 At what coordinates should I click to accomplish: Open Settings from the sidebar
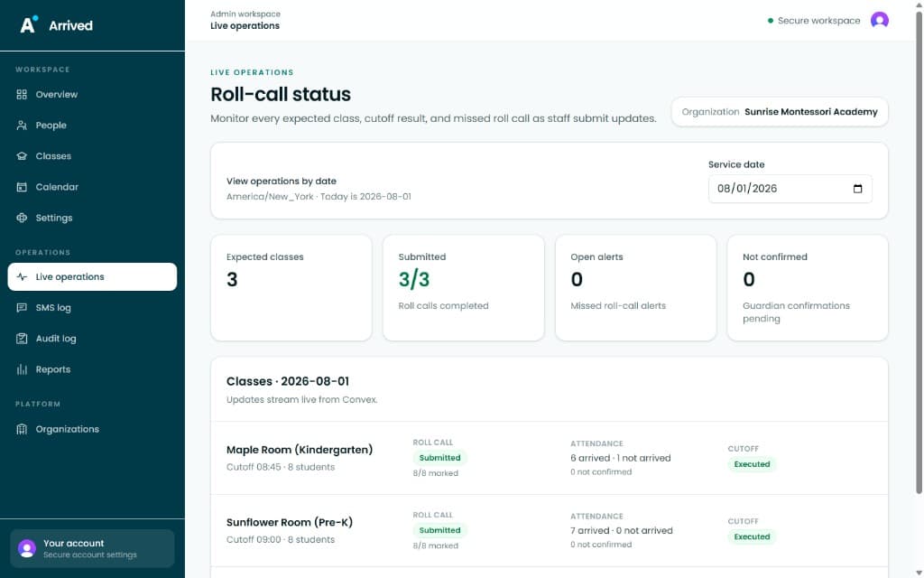pos(92,218)
